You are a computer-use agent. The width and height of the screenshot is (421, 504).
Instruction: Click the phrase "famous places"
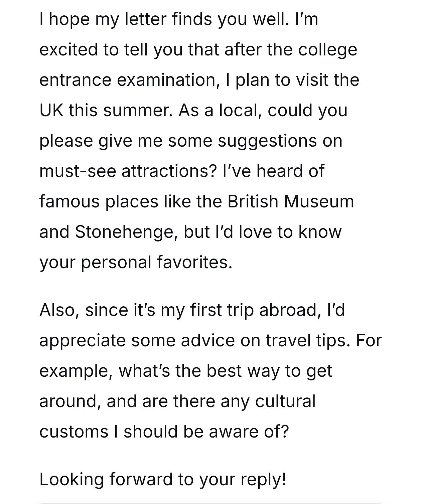click(99, 201)
